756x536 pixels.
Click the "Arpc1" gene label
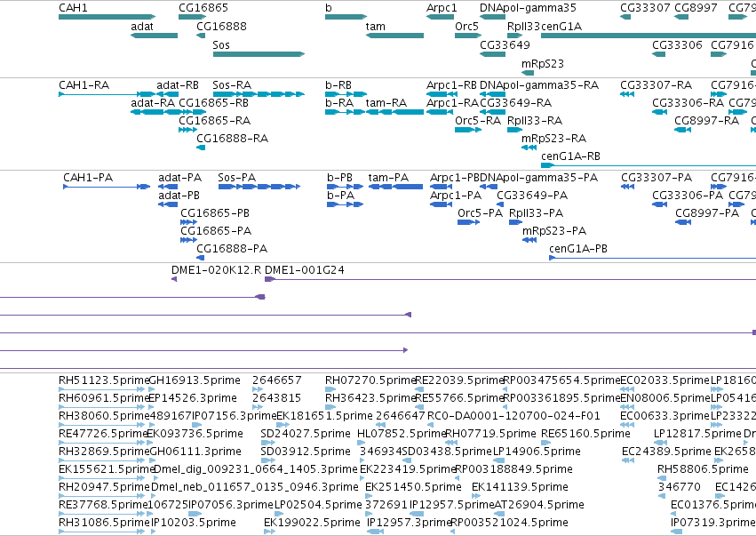pos(442,8)
